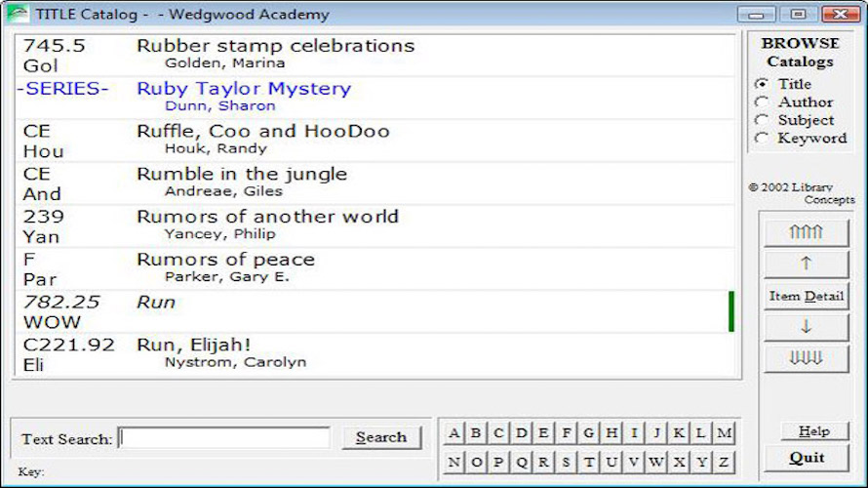
Task: Jump to titles starting with Z
Action: (724, 462)
